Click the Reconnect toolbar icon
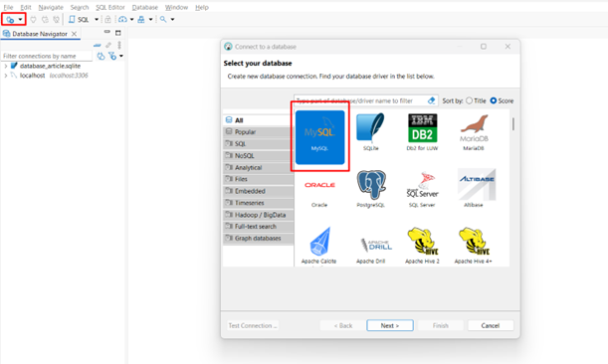 (45, 19)
